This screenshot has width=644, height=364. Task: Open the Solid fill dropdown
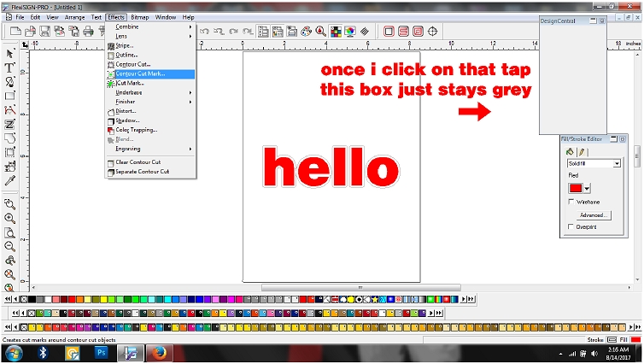[x=617, y=163]
